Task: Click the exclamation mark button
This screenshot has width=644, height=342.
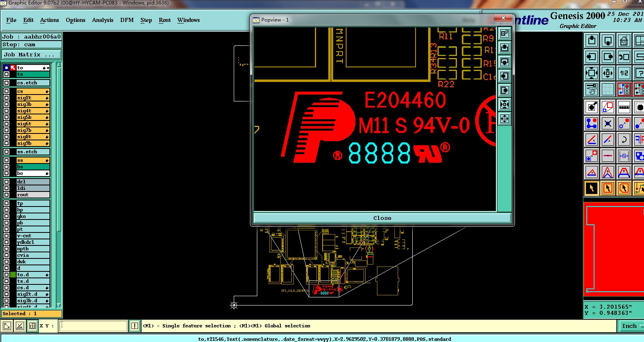Action: [x=135, y=326]
